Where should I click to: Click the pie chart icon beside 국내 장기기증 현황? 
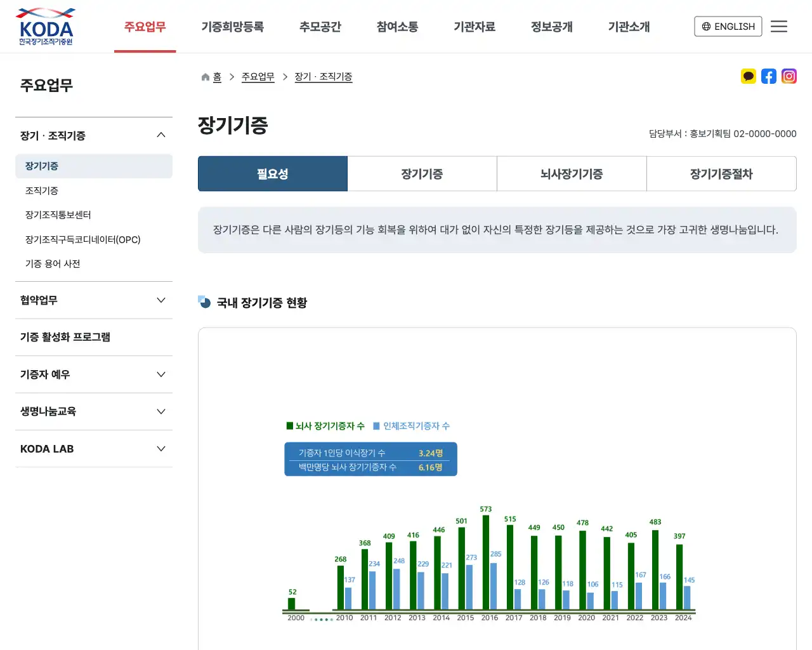[204, 303]
